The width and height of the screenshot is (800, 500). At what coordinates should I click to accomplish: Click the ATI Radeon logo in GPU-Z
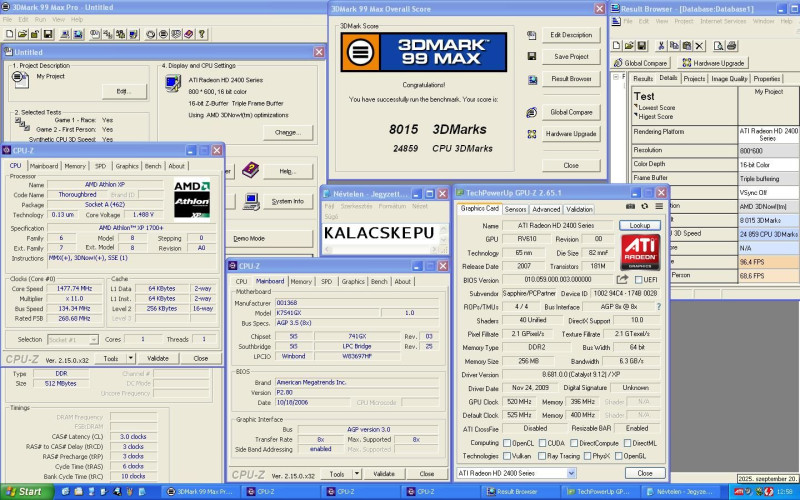[640, 252]
